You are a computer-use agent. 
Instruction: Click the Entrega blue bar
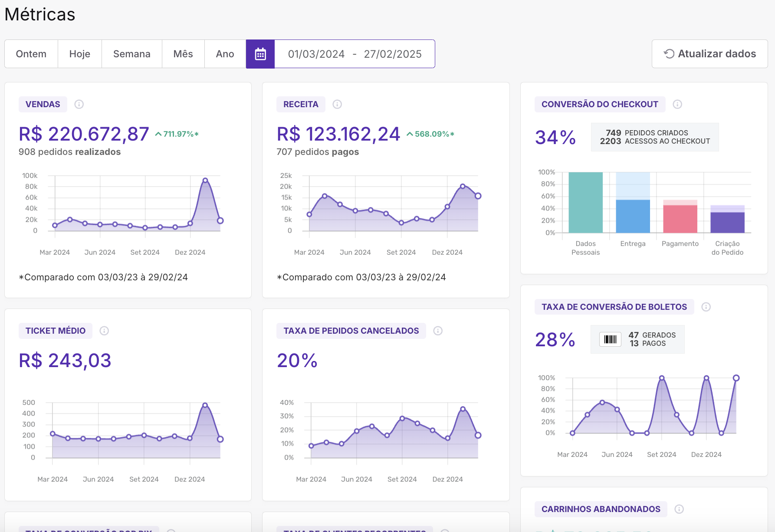tap(633, 216)
